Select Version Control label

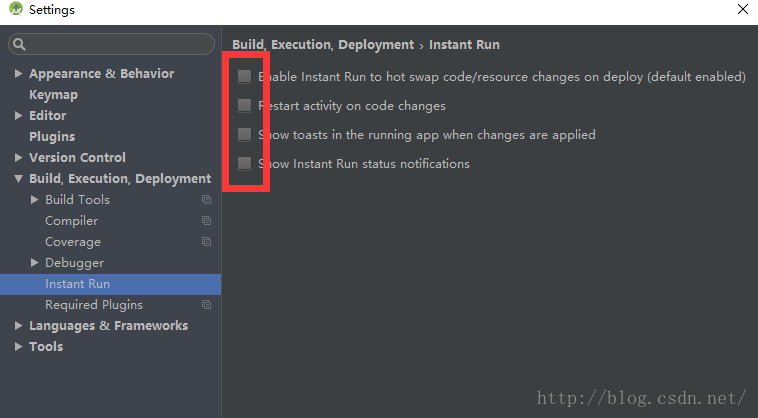coord(77,158)
